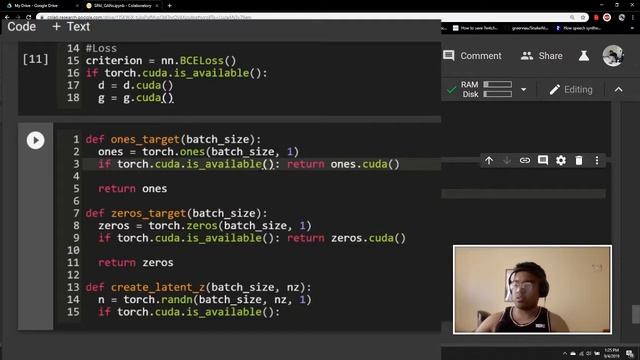Click line 'def ones_target(batch_size):'

(173, 140)
